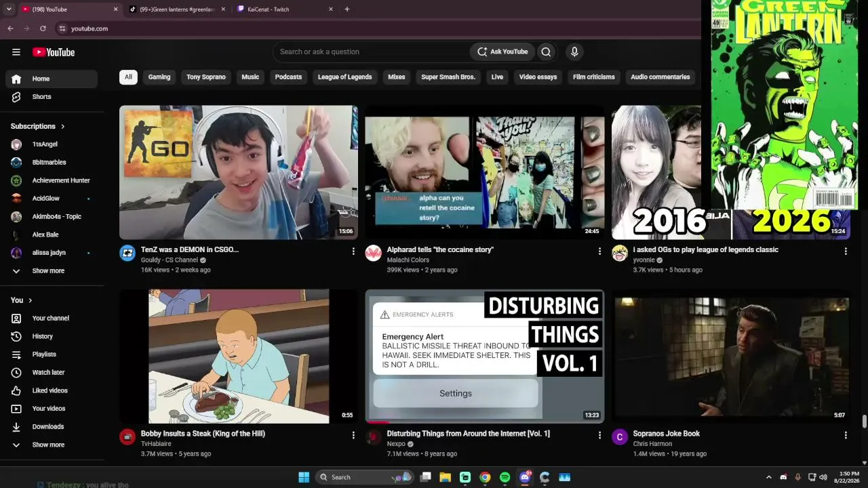Open Playlists in the sidebar

coord(52,354)
